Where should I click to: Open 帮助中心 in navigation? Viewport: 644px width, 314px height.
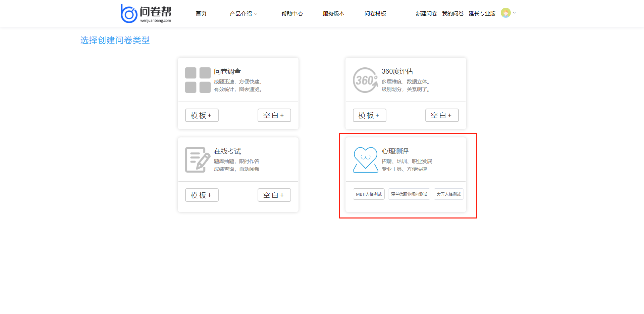[292, 14]
